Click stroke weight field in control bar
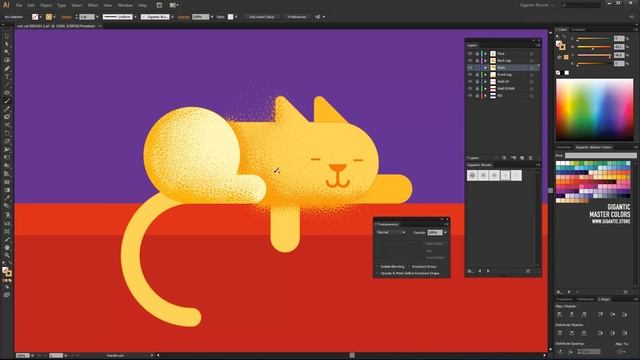 click(x=87, y=17)
